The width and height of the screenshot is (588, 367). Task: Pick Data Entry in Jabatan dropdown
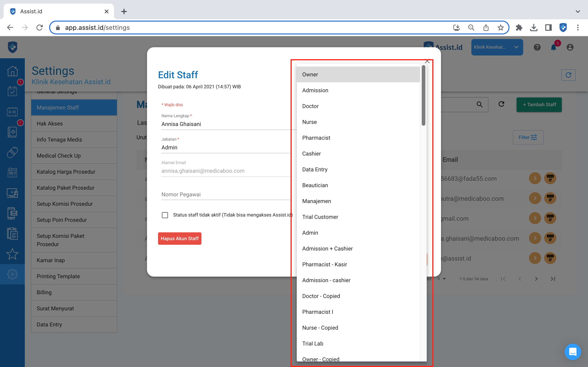[x=315, y=170]
